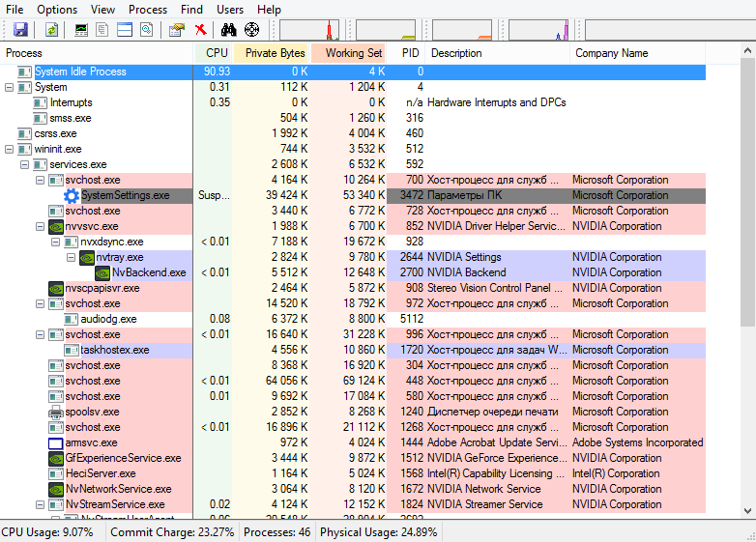Click the printer icon beside spoolsv.exe
Viewport: 756px width, 542px height.
pos(56,412)
